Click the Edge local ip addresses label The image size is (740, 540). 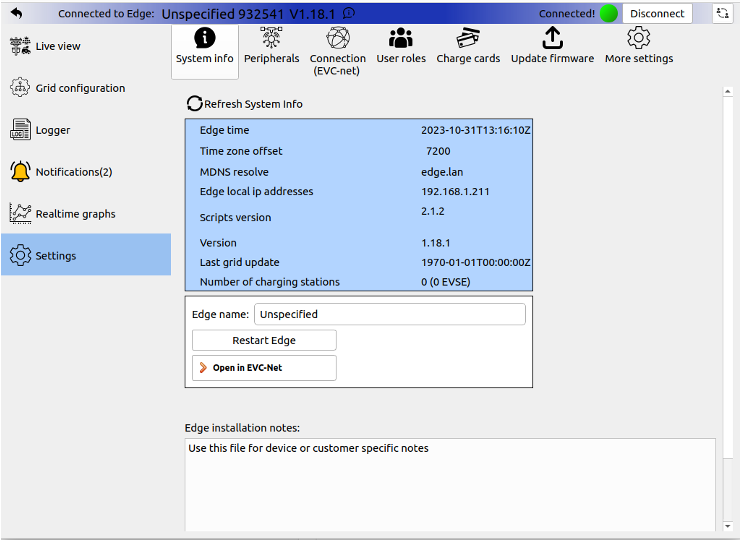tap(257, 192)
